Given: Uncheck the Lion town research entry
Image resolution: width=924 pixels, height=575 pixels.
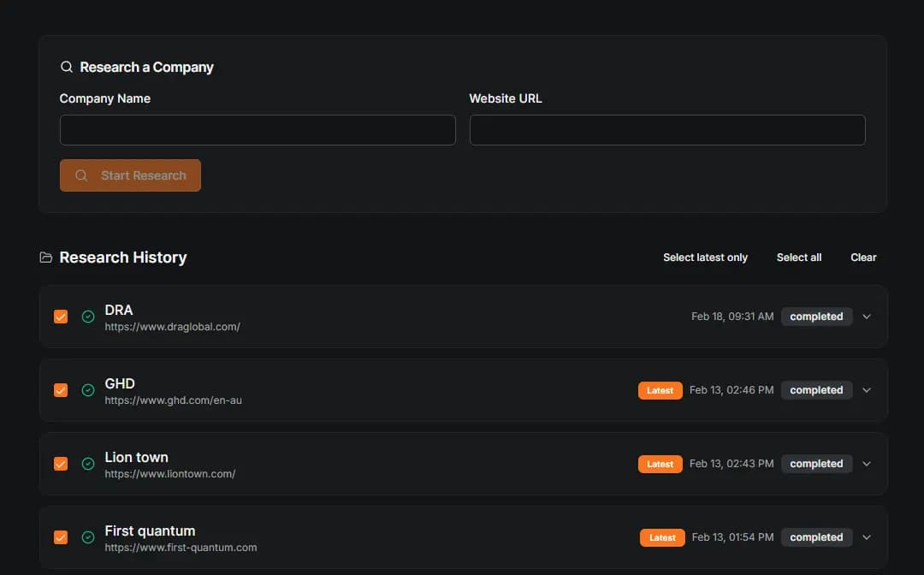Looking at the screenshot, I should click(x=61, y=464).
